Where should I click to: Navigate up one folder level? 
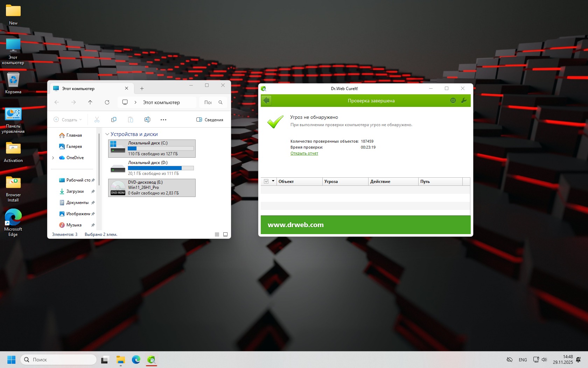coord(90,102)
